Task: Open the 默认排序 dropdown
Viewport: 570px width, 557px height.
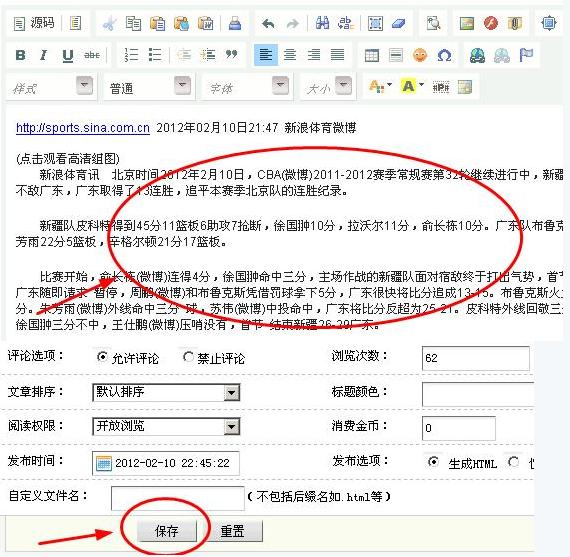Action: 166,393
